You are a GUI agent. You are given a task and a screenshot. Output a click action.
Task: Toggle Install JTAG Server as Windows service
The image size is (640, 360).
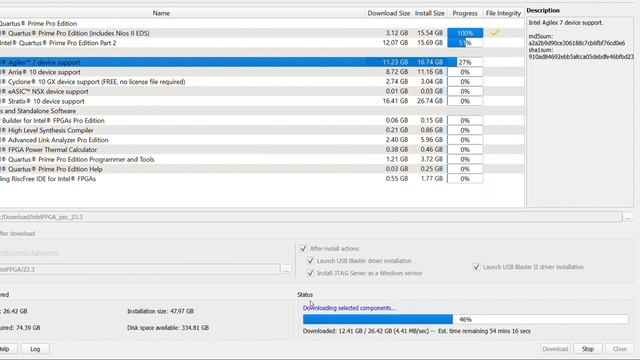click(310, 273)
